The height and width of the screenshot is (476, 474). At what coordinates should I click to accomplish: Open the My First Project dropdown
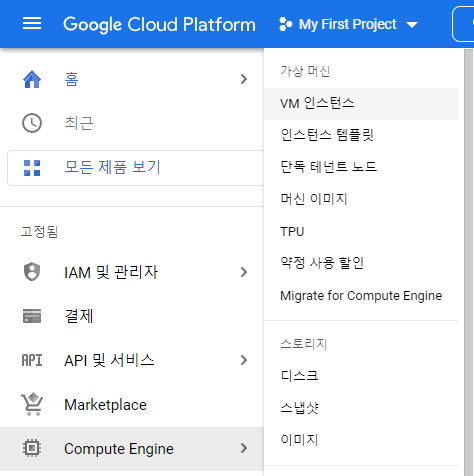tap(348, 24)
